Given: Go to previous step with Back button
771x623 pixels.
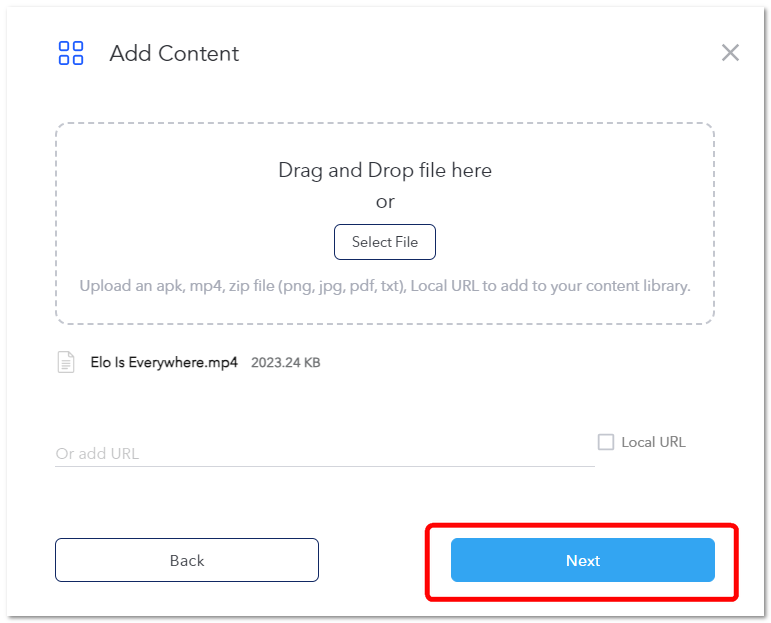Looking at the screenshot, I should [x=187, y=560].
